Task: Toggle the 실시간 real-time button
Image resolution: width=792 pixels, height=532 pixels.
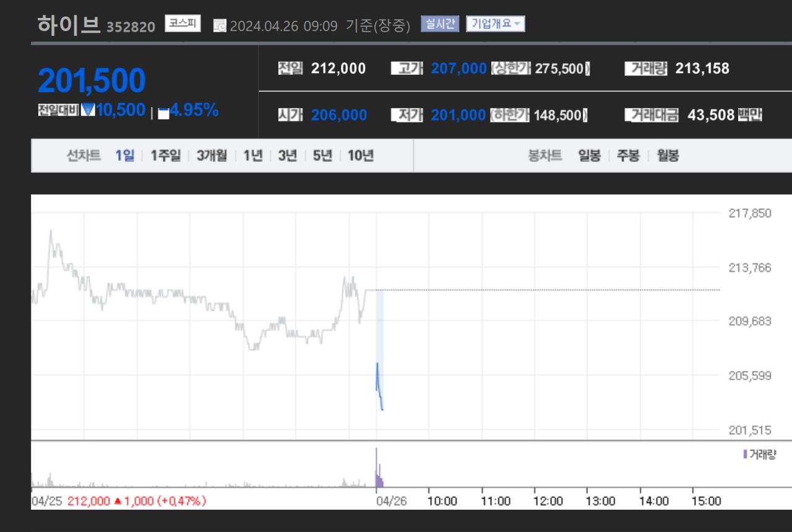Action: point(439,24)
